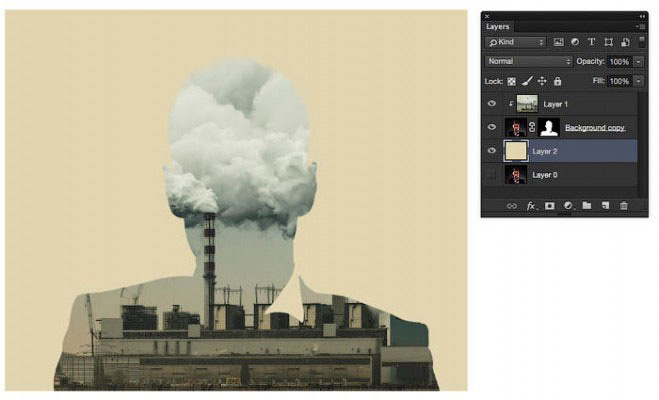The height and width of the screenshot is (400, 659).
Task: Click the Opacity label
Action: pos(590,61)
